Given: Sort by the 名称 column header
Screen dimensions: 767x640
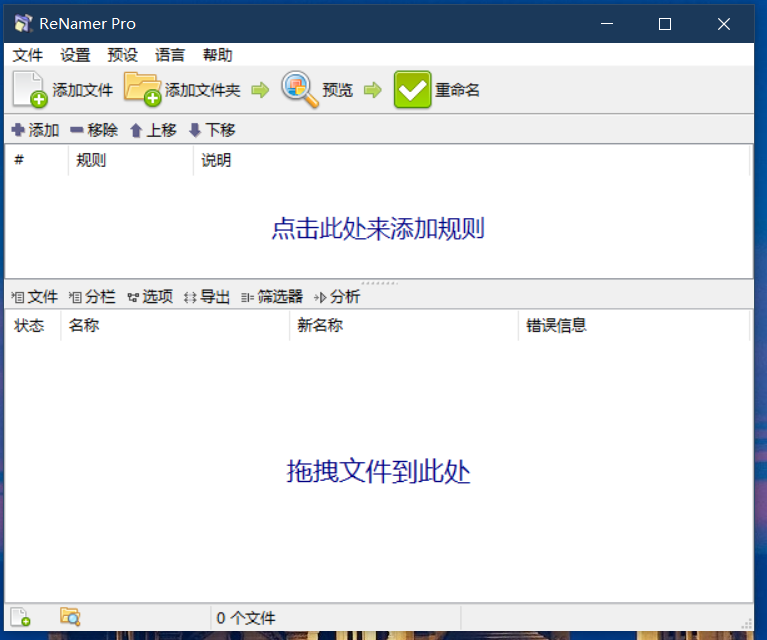Looking at the screenshot, I should pos(175,325).
